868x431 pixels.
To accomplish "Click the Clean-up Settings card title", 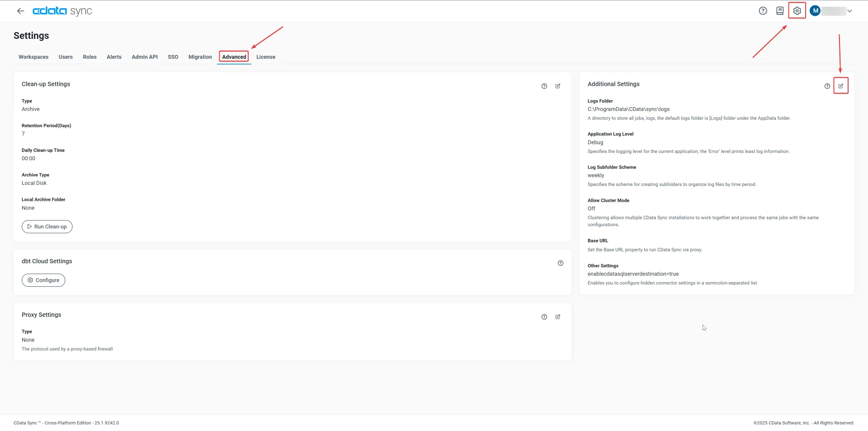I will [46, 84].
